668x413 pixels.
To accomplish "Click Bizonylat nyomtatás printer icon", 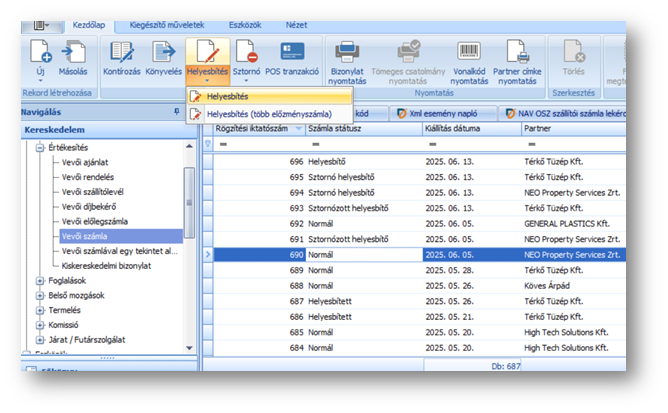I will coord(347,52).
